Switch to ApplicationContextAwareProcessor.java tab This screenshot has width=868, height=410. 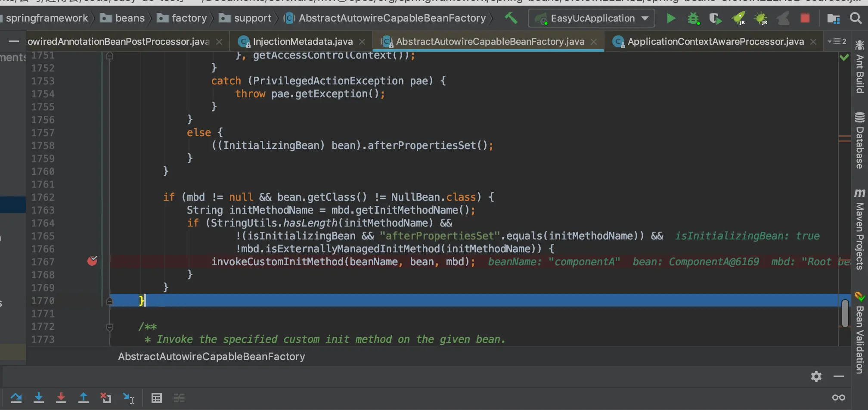(x=715, y=41)
